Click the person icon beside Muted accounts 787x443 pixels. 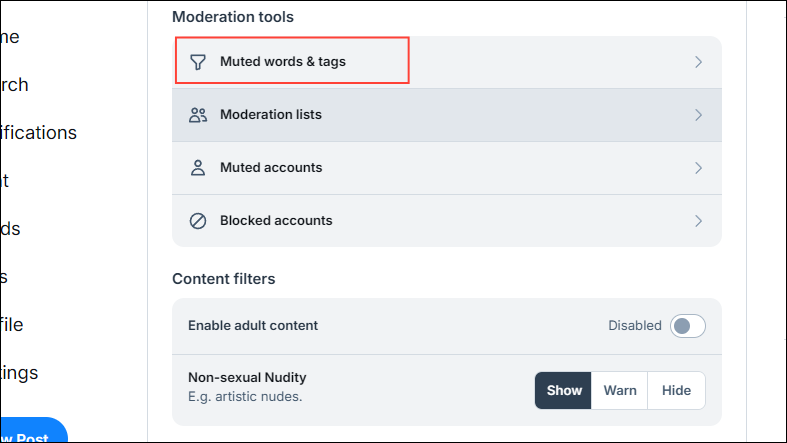point(198,168)
